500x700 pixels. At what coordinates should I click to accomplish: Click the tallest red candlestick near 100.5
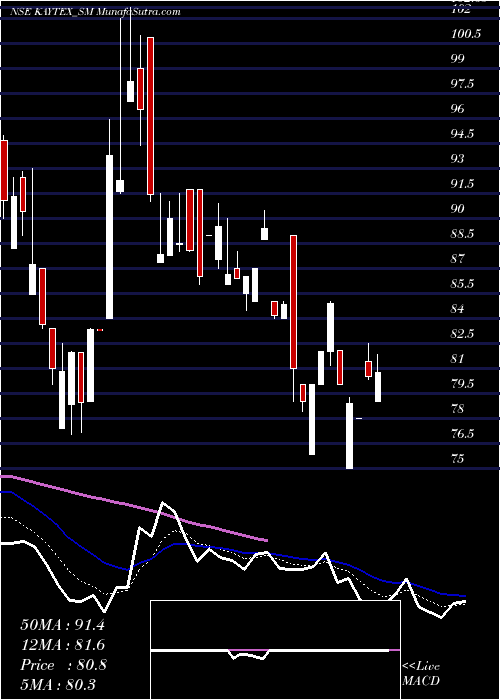(x=150, y=116)
